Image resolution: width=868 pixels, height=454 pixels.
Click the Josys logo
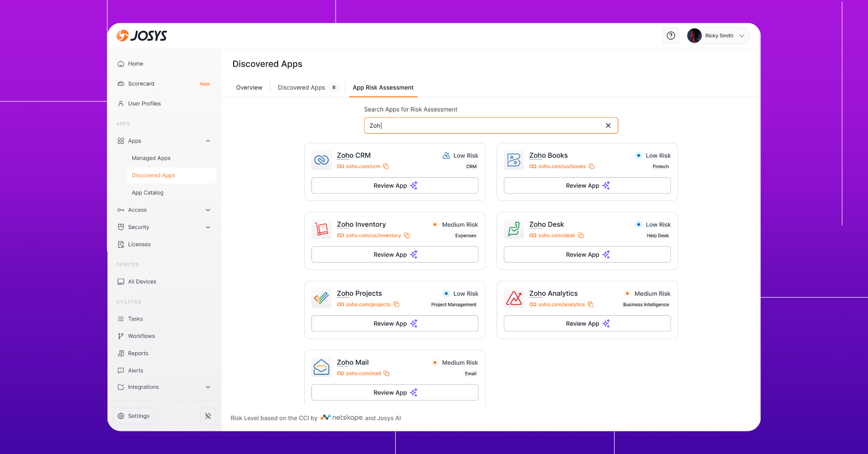(142, 36)
